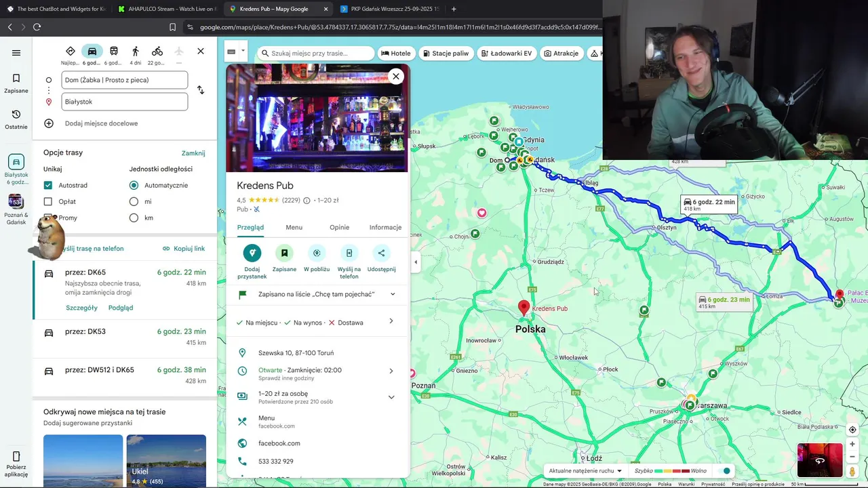Click the Białystok destination field

[x=125, y=102]
